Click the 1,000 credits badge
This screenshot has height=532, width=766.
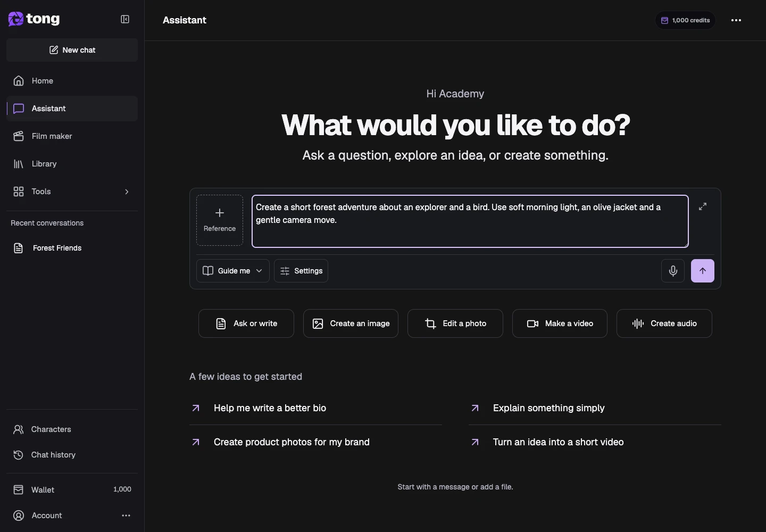click(x=685, y=20)
